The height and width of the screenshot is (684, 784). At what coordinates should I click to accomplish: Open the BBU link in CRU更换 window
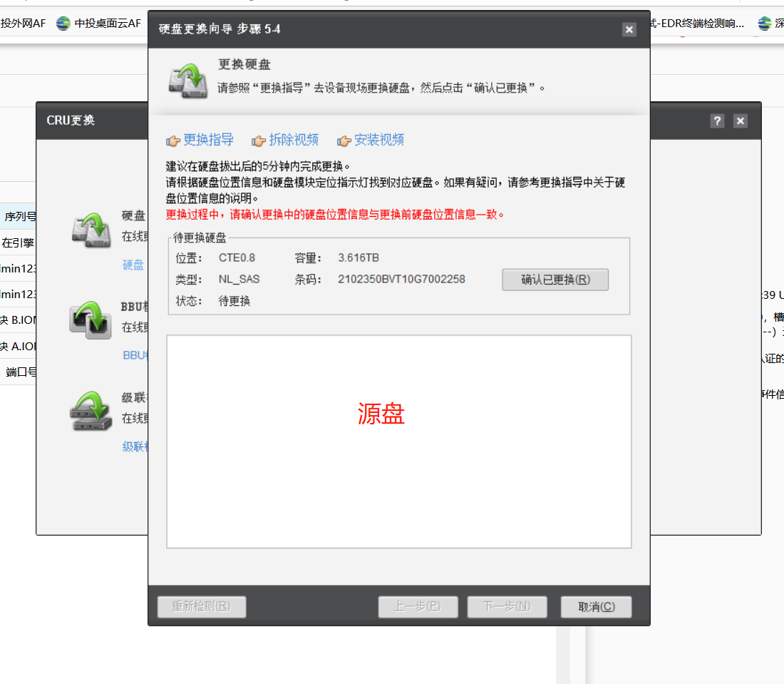click(x=135, y=355)
